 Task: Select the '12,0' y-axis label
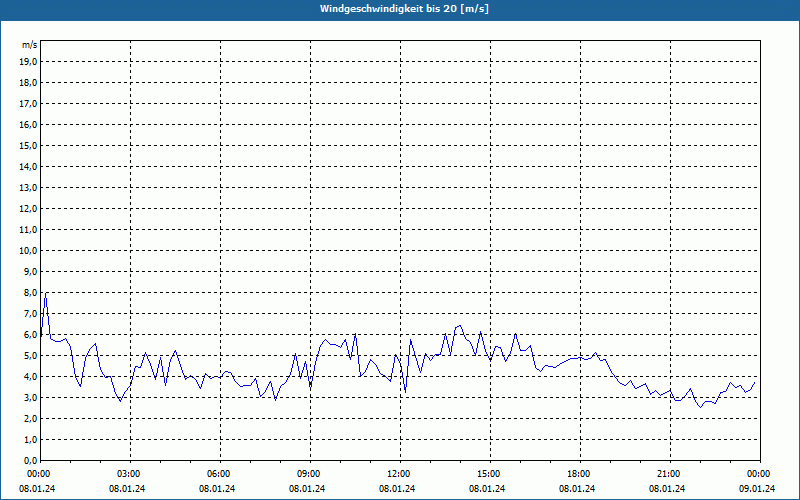coord(28,209)
